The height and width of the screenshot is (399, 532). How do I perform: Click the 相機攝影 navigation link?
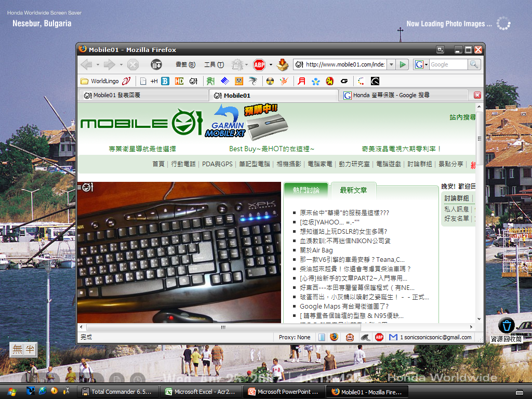[x=289, y=164]
